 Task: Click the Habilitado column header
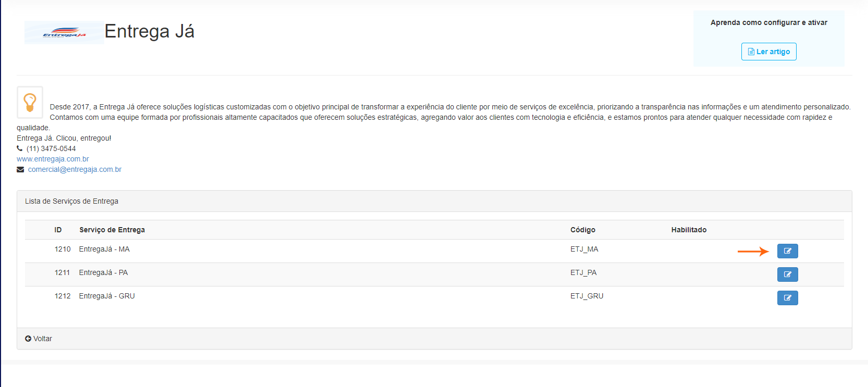coord(688,230)
